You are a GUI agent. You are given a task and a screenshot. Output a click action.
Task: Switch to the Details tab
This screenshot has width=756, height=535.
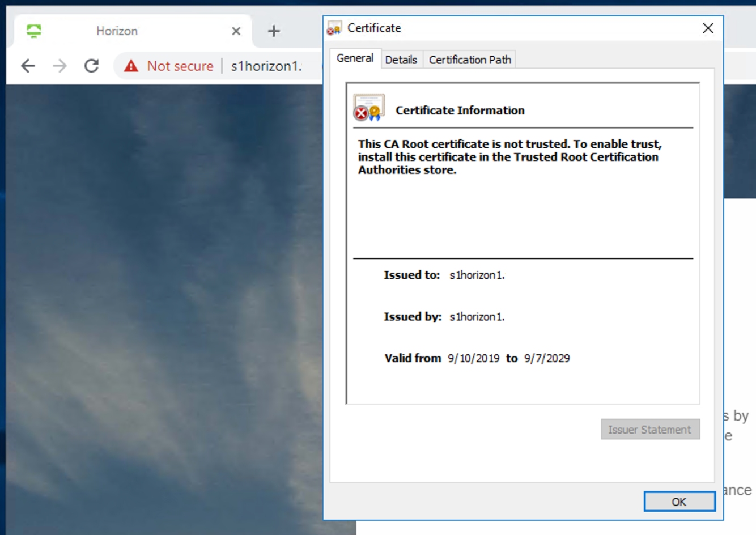(x=401, y=60)
